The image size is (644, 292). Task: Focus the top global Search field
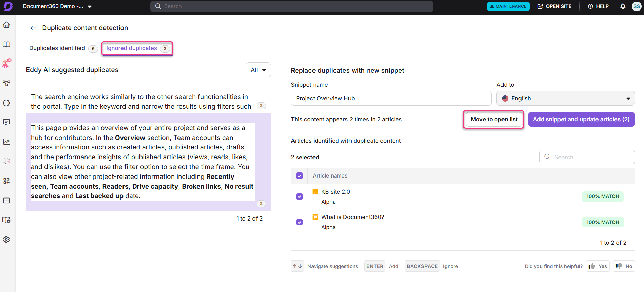291,6
